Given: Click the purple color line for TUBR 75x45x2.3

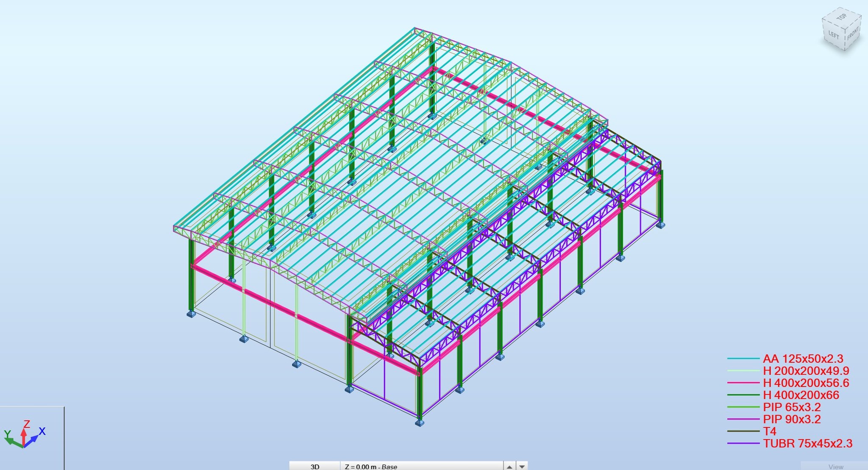Looking at the screenshot, I should coord(743,444).
